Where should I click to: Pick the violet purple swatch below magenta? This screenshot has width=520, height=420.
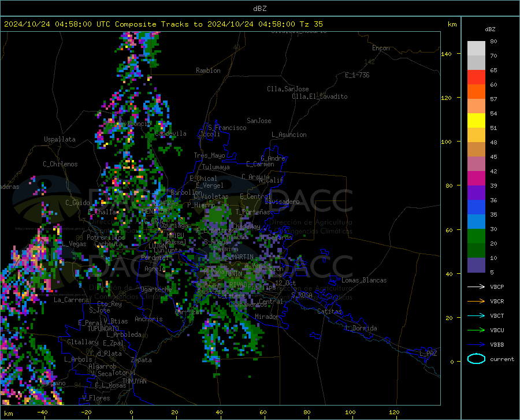click(476, 193)
